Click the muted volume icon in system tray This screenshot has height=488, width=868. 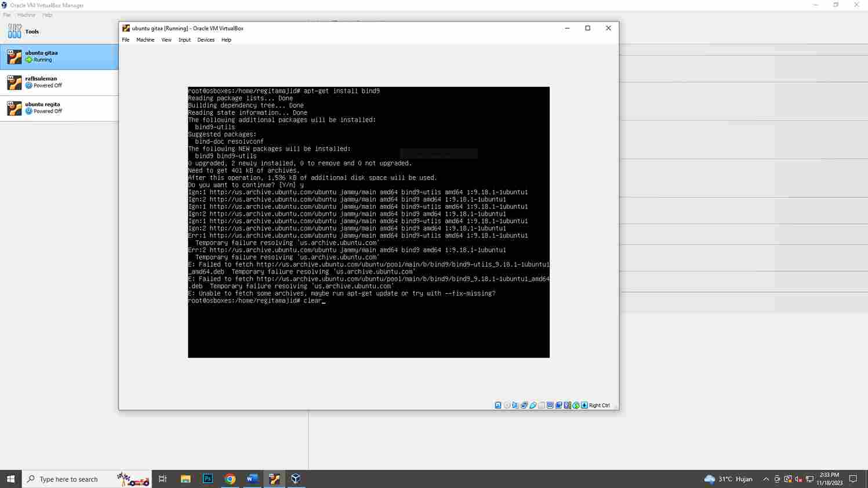point(798,479)
